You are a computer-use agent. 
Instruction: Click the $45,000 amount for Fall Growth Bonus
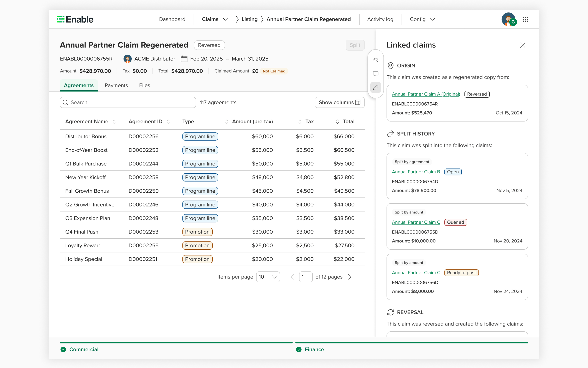point(262,191)
